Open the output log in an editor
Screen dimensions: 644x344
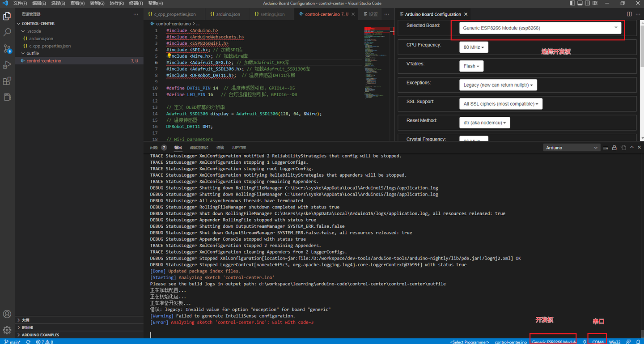pos(623,147)
